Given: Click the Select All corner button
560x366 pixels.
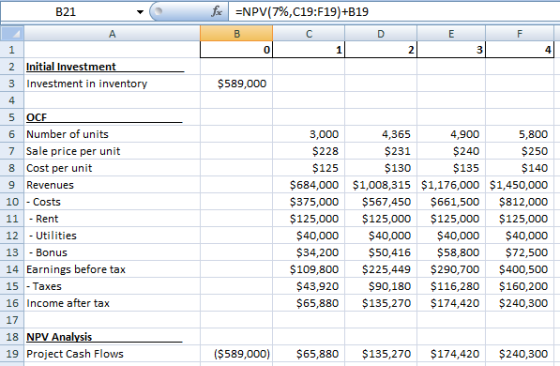Looking at the screenshot, I should point(12,34).
